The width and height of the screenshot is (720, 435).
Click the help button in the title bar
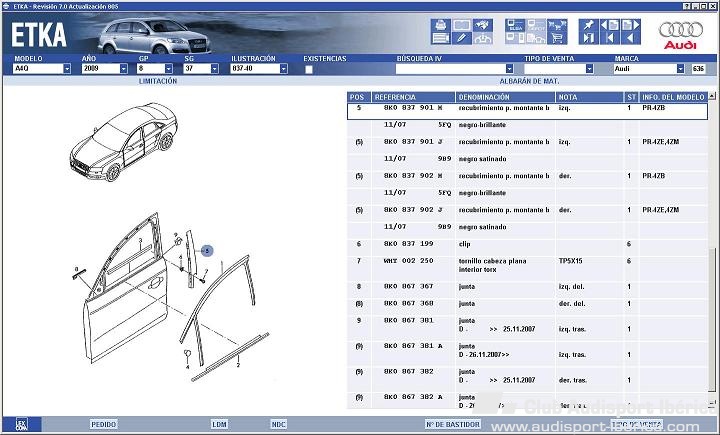(x=687, y=6)
